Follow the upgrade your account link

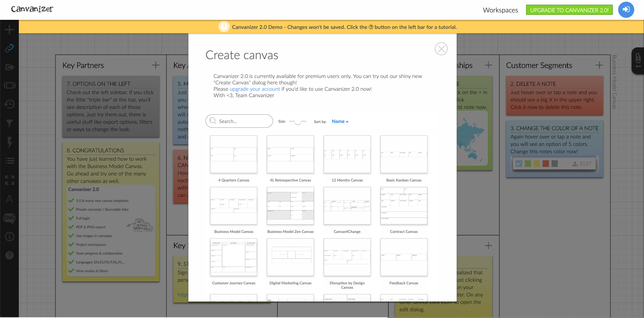click(x=255, y=89)
